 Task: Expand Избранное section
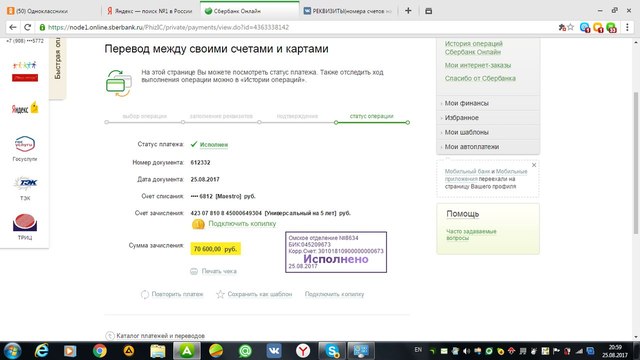[x=488, y=118]
